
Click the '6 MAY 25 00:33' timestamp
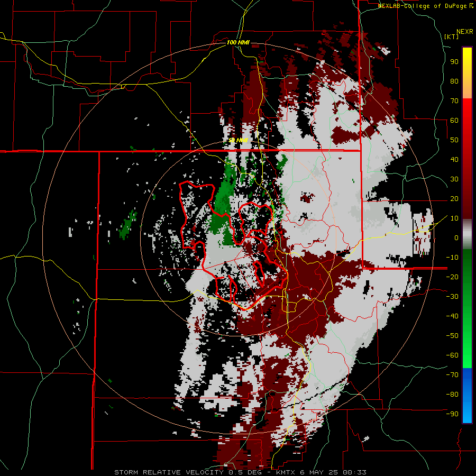tap(334, 472)
